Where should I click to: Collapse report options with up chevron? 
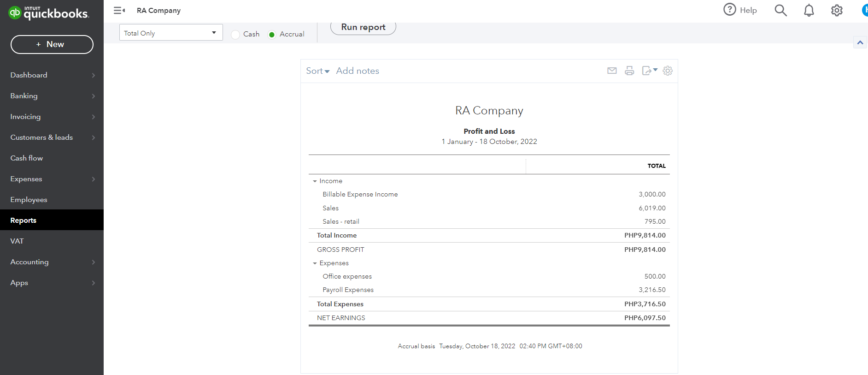click(x=860, y=42)
